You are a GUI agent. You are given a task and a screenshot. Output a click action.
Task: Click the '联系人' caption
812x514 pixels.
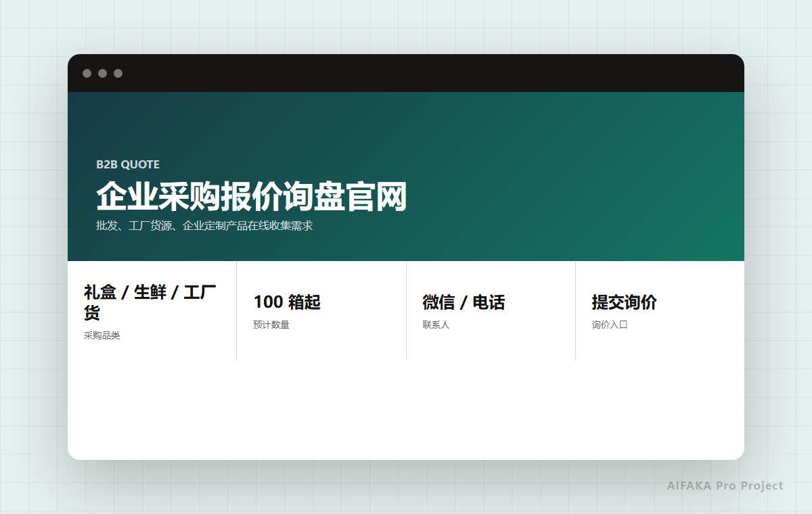click(x=436, y=325)
